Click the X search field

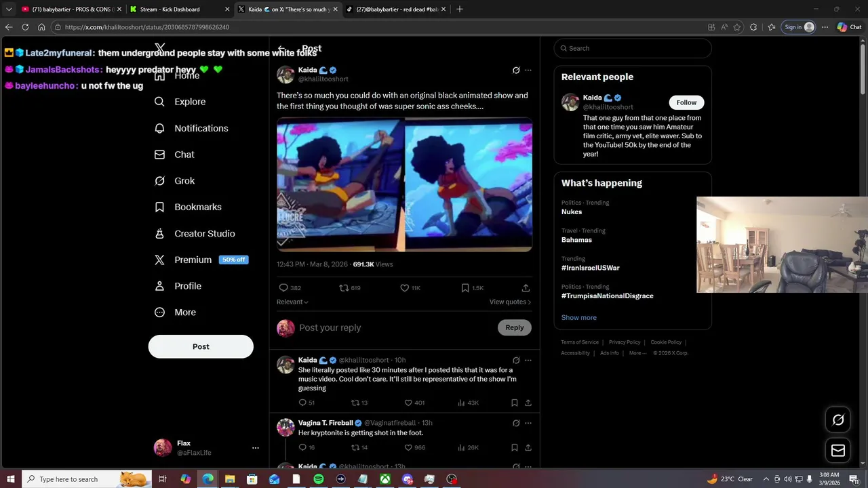tap(633, 48)
